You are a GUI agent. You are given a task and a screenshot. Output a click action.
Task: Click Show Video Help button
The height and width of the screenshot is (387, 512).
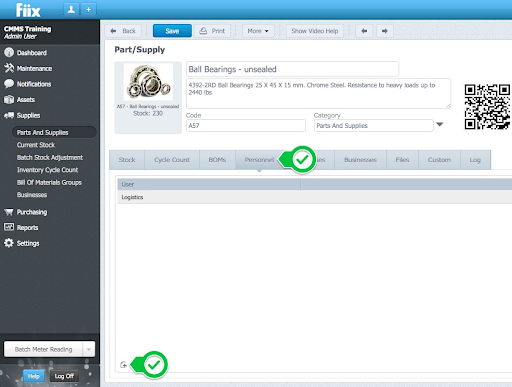315,31
